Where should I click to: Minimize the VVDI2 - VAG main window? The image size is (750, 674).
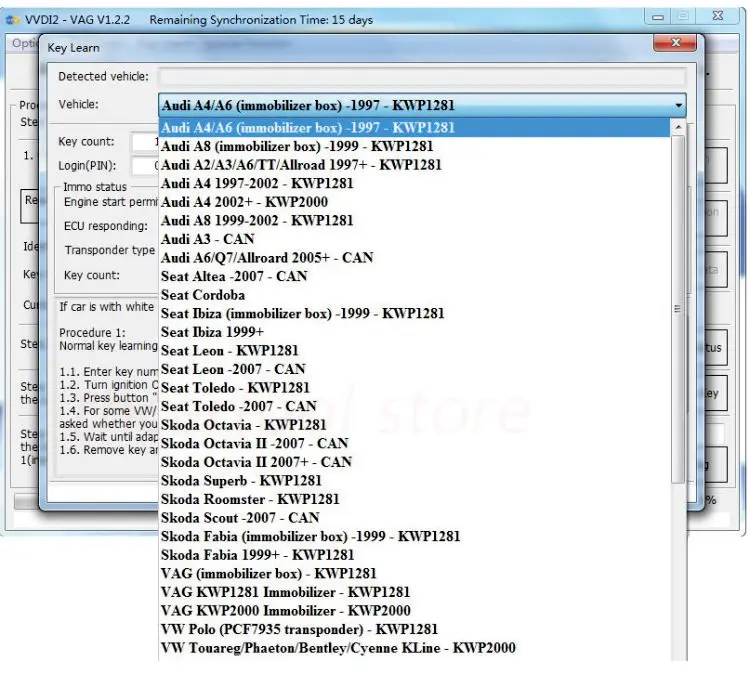point(658,17)
